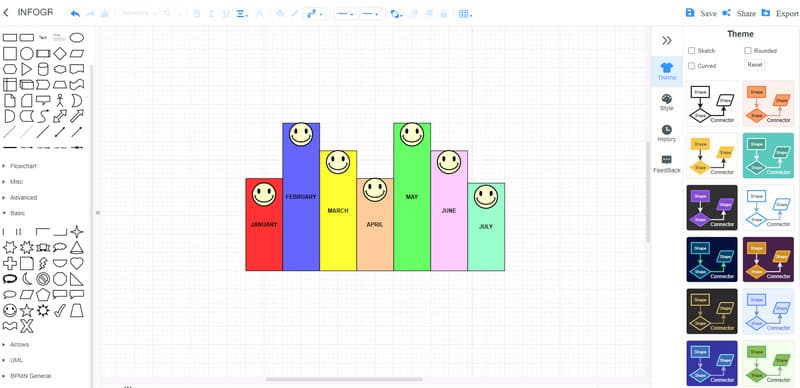800x388 pixels.
Task: Switch to the Theme tab
Action: coord(666,71)
